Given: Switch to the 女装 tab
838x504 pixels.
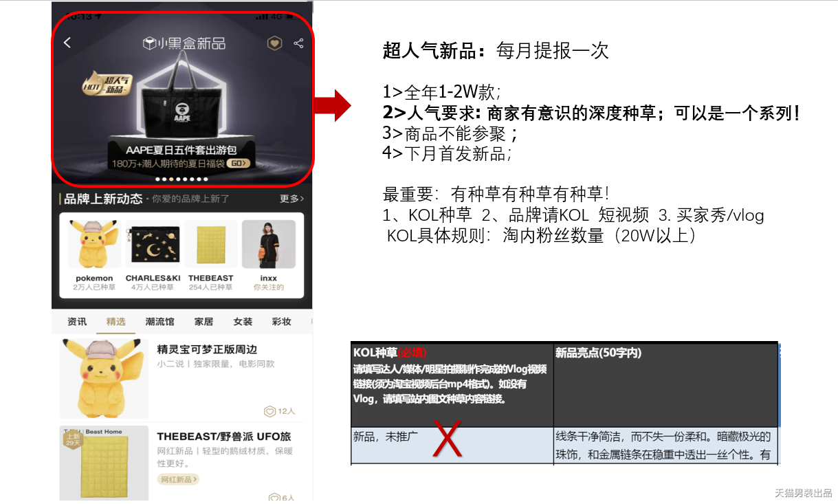Looking at the screenshot, I should [x=243, y=321].
